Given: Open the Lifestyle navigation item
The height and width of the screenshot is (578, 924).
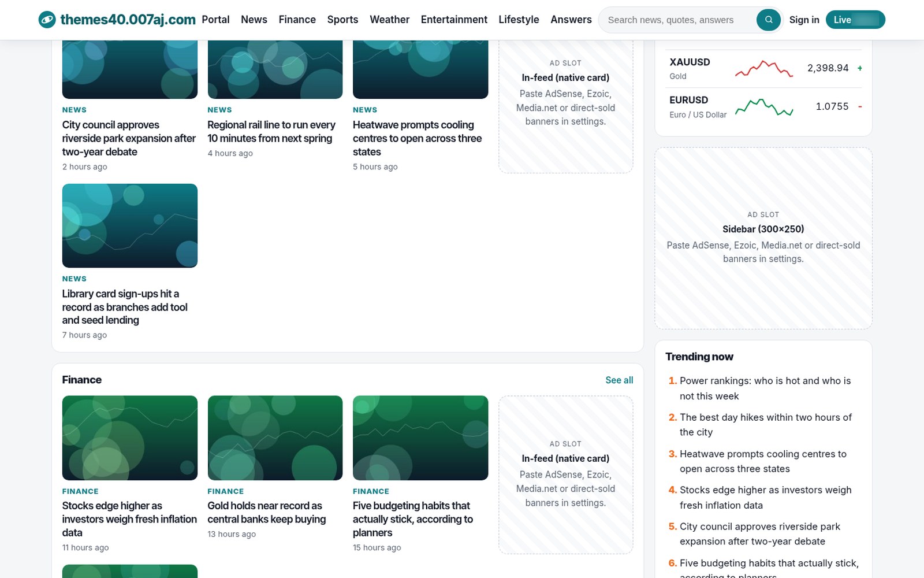Looking at the screenshot, I should click(x=519, y=20).
